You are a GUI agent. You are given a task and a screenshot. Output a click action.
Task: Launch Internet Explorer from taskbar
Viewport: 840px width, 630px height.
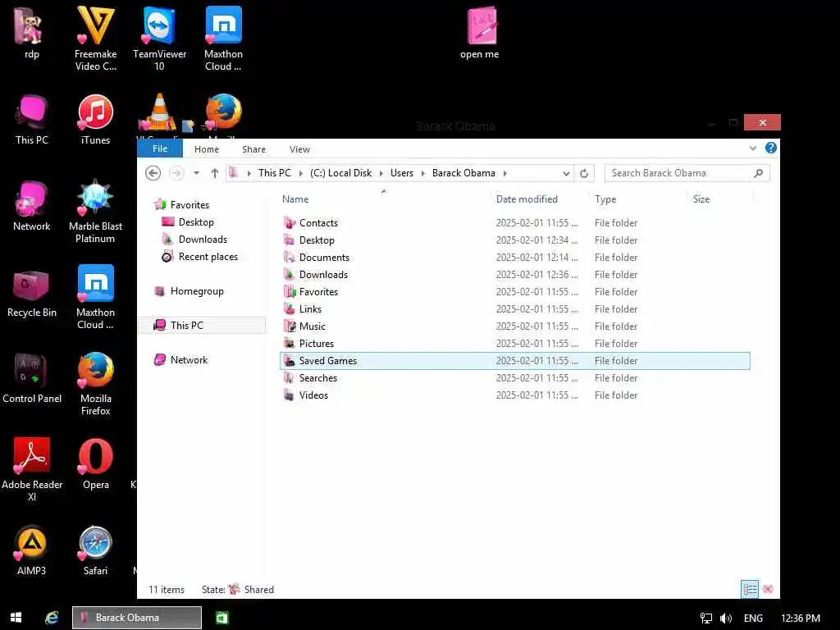pyautogui.click(x=52, y=618)
